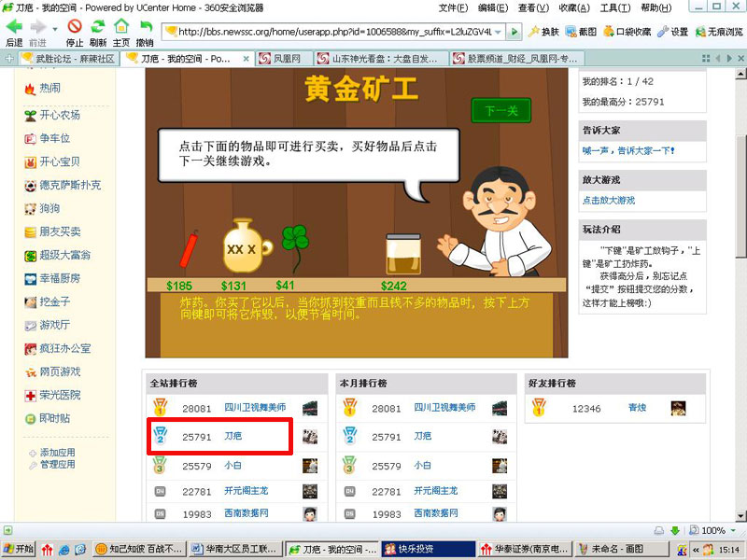The height and width of the screenshot is (560, 747).
Task: Click the Windows 开始 Start button
Action: click(19, 549)
